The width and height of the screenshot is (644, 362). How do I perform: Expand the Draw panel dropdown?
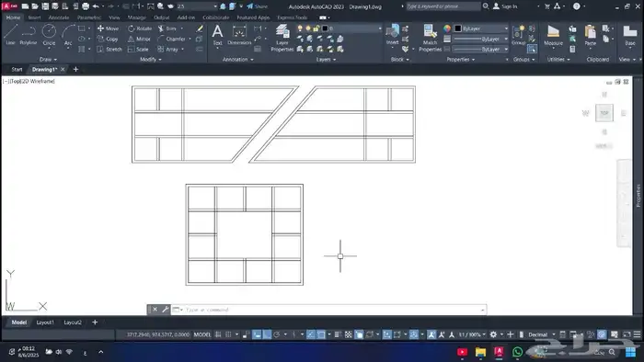click(48, 60)
